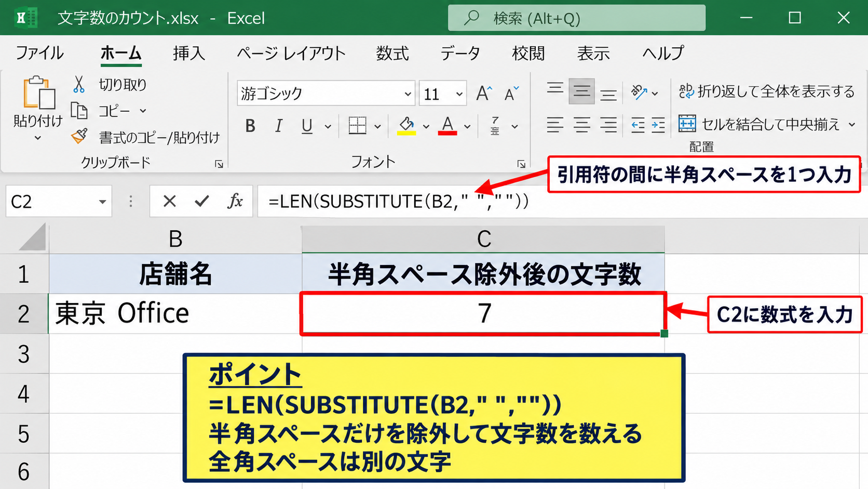Click the セルを結合して中央揃え button
868x489 pixels.
(759, 124)
